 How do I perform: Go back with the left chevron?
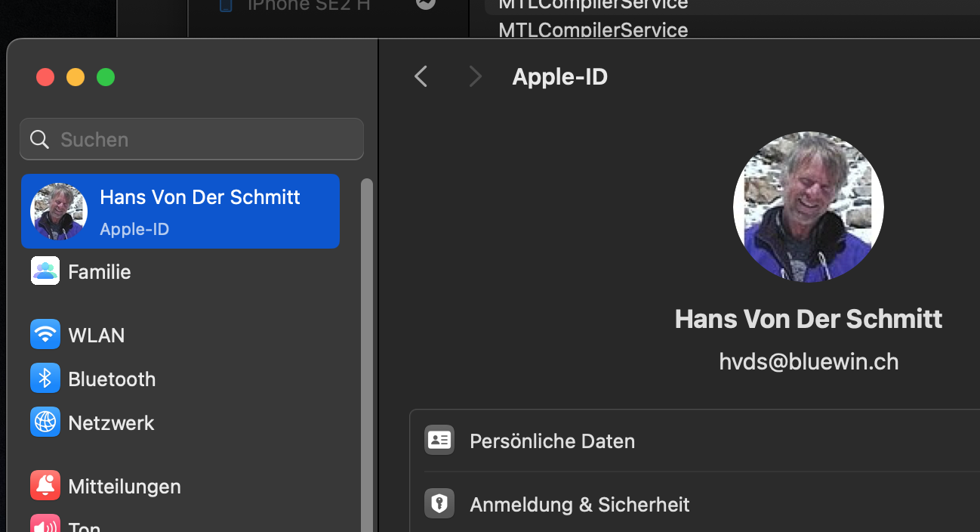pyautogui.click(x=421, y=76)
